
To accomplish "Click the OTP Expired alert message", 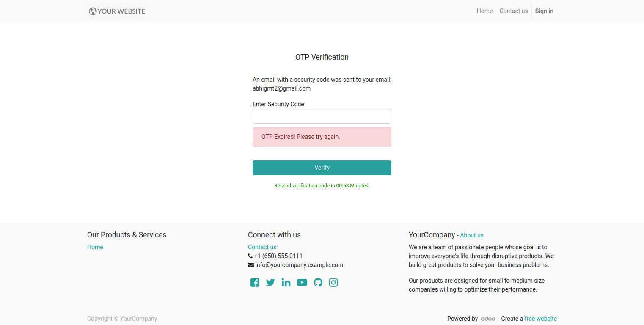I will point(322,137).
